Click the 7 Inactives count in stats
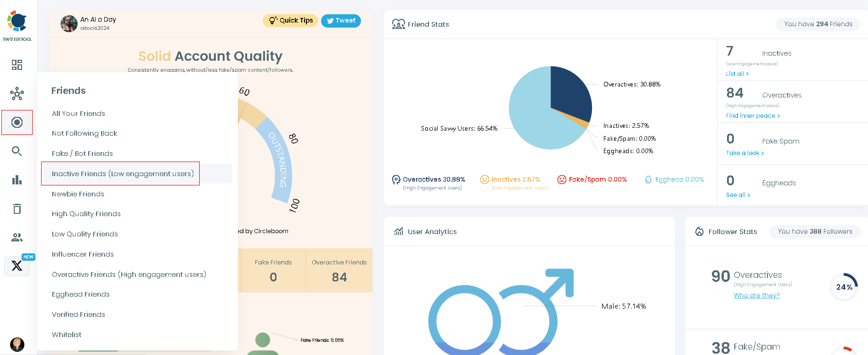Image resolution: width=868 pixels, height=355 pixels. tap(730, 51)
